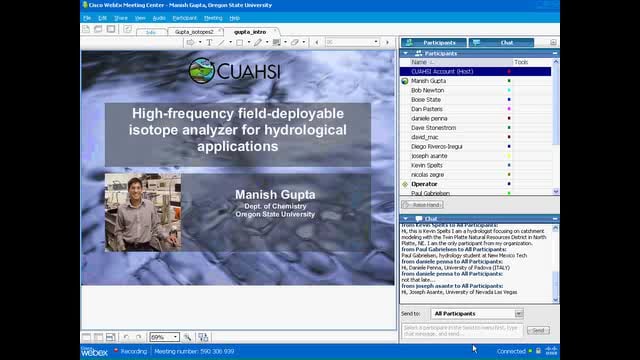Click the thumbnail view icon in bottom toolbar
The image size is (640, 360).
pyautogui.click(x=98, y=337)
